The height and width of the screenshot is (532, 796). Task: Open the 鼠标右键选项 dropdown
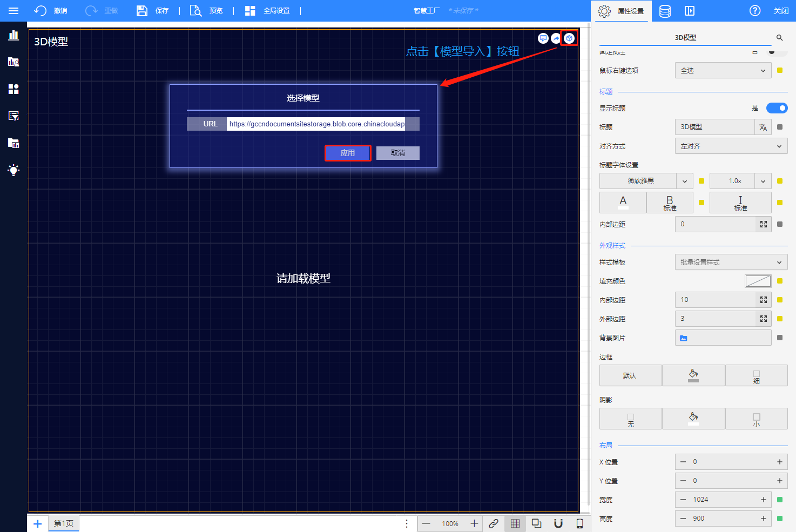pyautogui.click(x=723, y=71)
